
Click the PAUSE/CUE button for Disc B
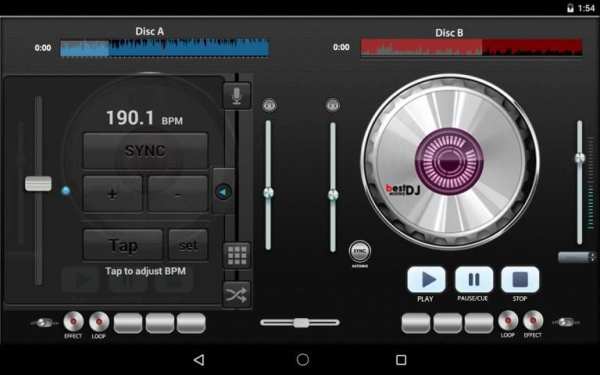(474, 280)
